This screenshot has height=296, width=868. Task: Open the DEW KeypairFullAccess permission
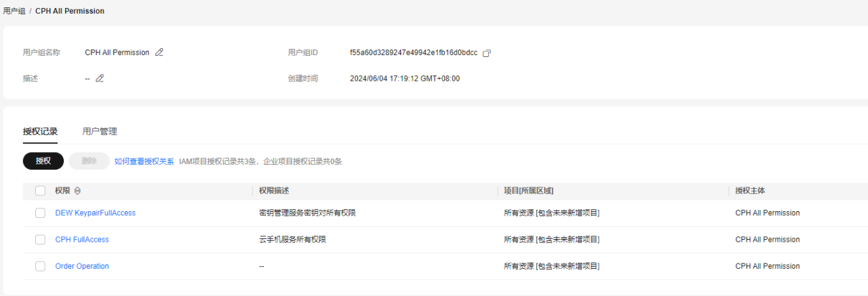tap(95, 213)
